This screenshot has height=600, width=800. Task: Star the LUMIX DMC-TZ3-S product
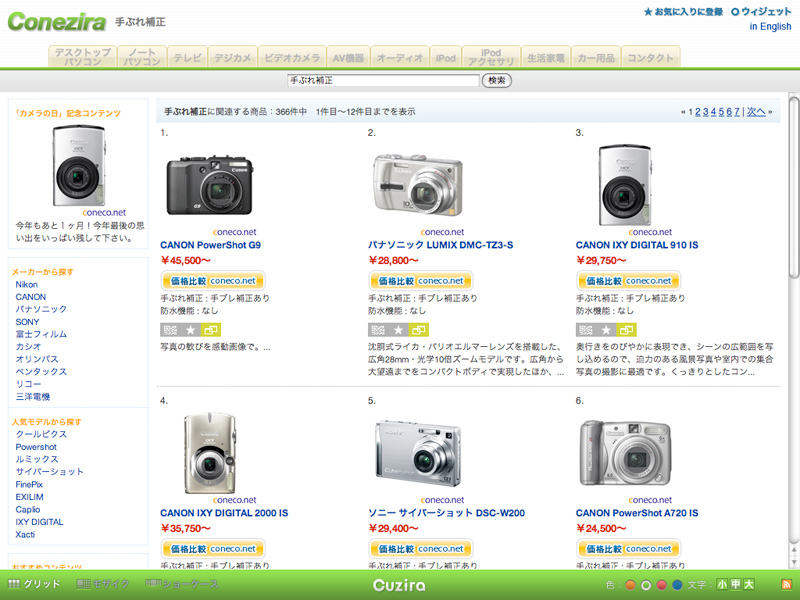398,330
